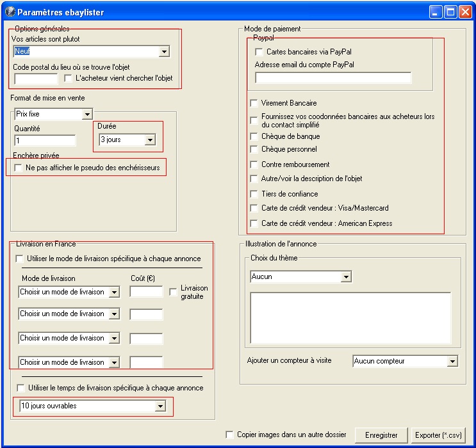Enable 'L'acheteur vient chercher l'objet' checkbox
Screen dimensions: 476x448
[x=68, y=78]
